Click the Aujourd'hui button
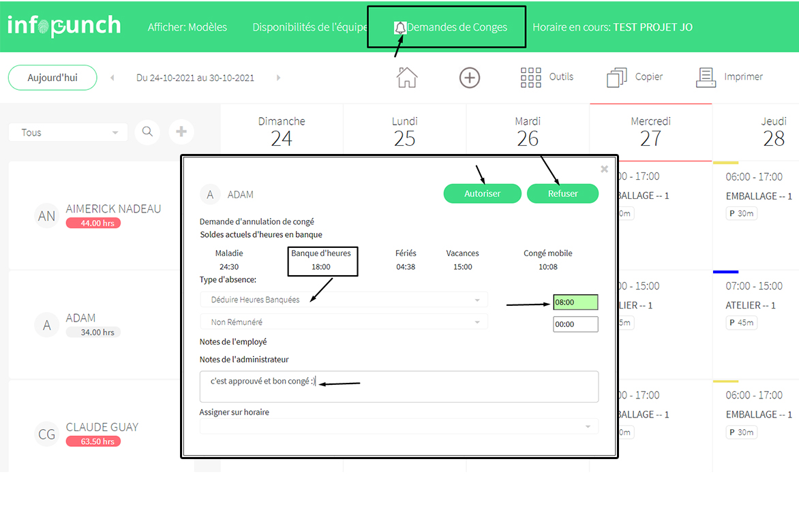Viewport: 799px width, 532px height. click(x=52, y=78)
